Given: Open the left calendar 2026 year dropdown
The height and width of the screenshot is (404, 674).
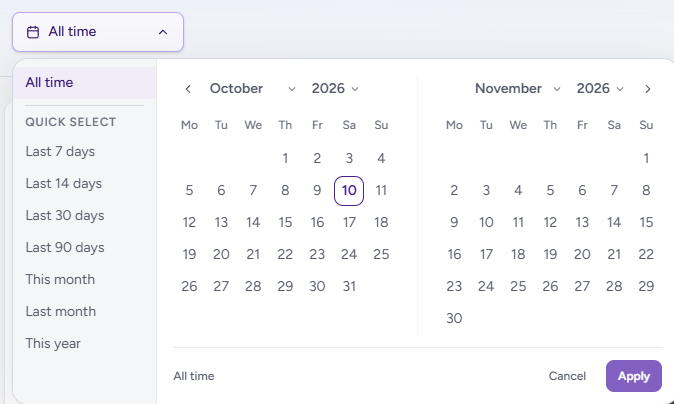Looking at the screenshot, I should tap(335, 89).
